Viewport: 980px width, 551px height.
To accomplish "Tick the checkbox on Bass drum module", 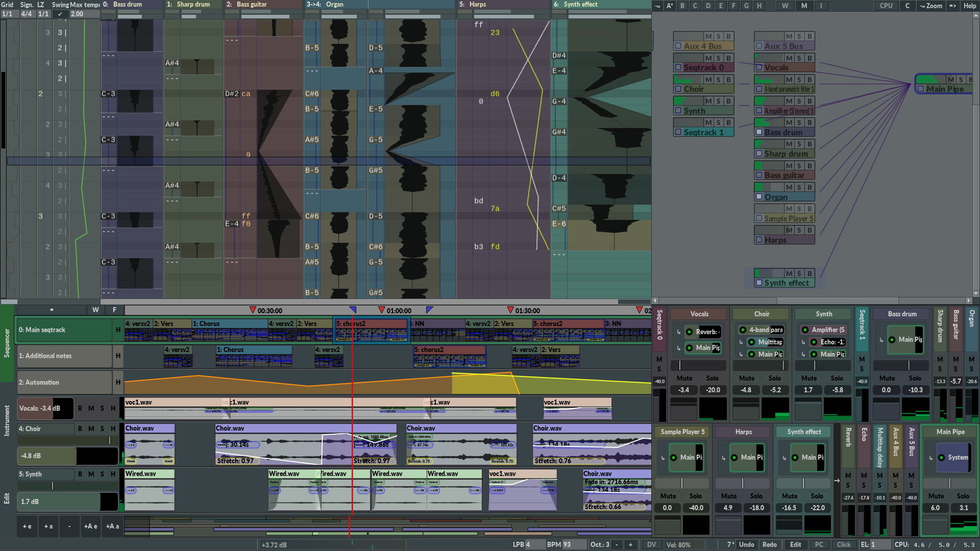I will (x=759, y=132).
